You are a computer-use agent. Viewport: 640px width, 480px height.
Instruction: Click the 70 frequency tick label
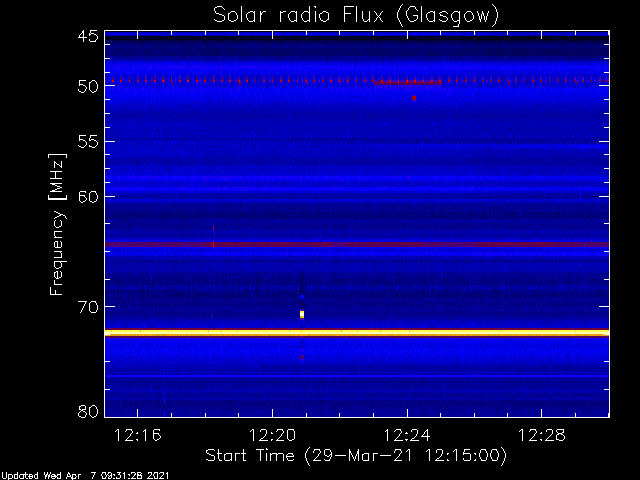(88, 307)
